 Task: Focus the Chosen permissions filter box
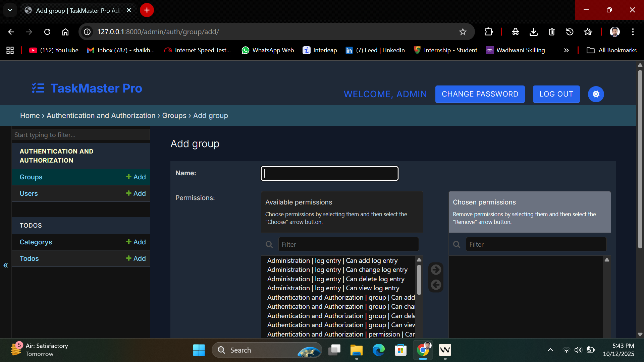pos(536,244)
